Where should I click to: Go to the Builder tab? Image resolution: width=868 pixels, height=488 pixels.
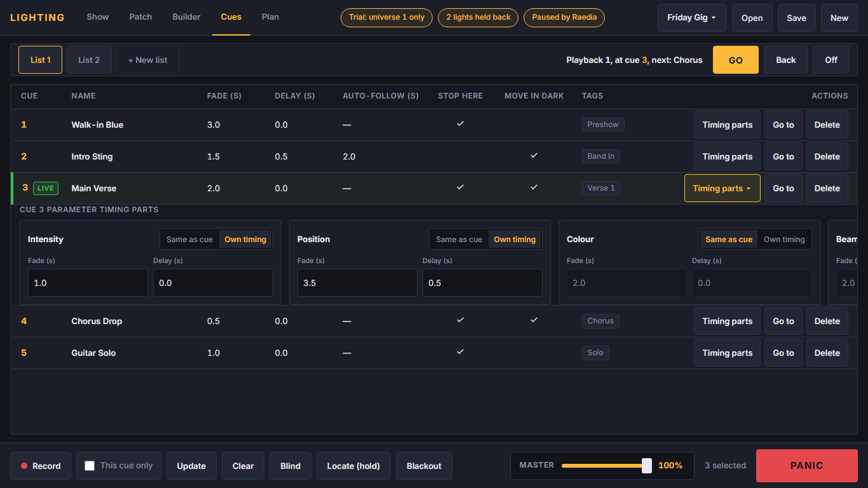click(186, 17)
